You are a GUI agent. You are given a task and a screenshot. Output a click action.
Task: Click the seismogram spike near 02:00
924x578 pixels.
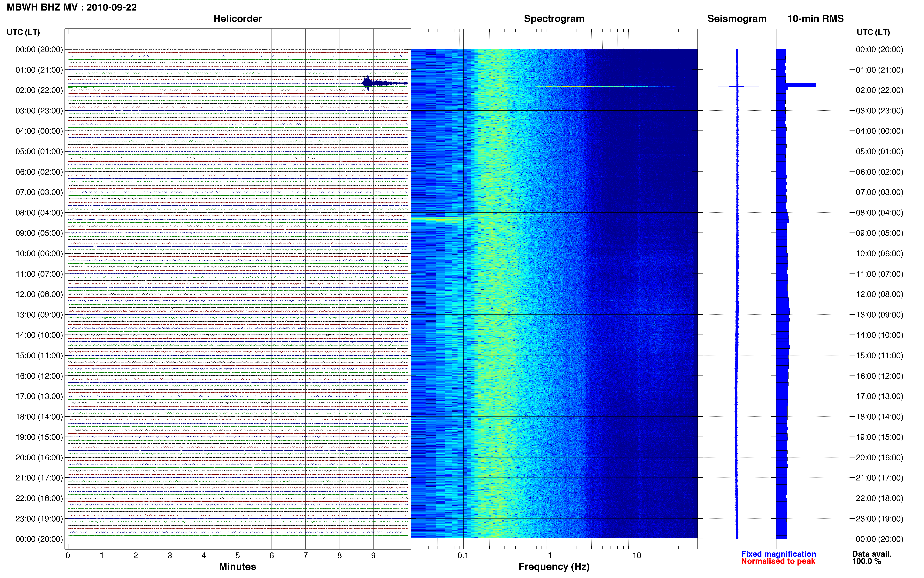click(738, 86)
